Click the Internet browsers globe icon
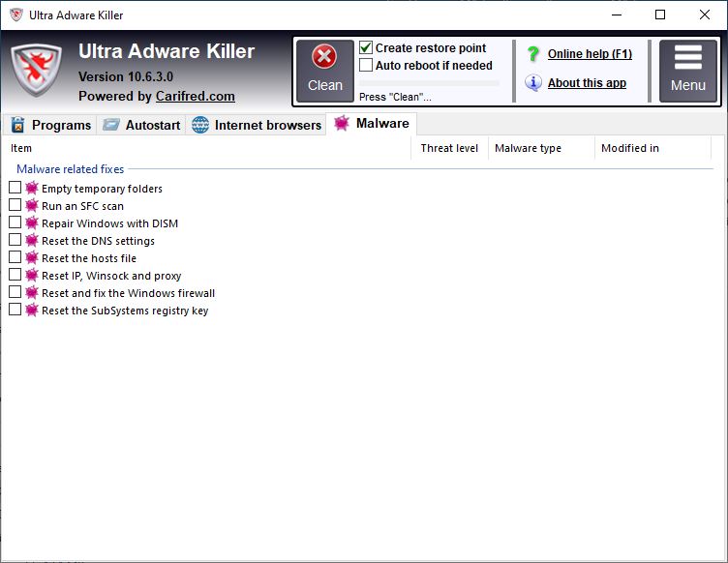This screenshot has width=728, height=563. point(200,125)
